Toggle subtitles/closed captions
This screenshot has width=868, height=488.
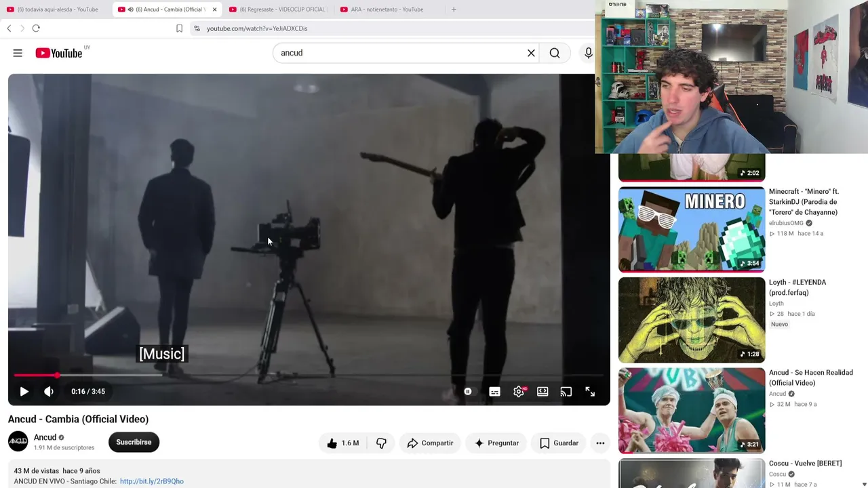[x=494, y=391]
